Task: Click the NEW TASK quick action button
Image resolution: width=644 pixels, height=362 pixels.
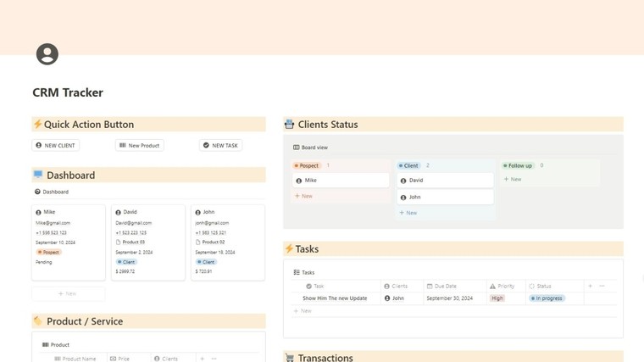Action: 220,145
